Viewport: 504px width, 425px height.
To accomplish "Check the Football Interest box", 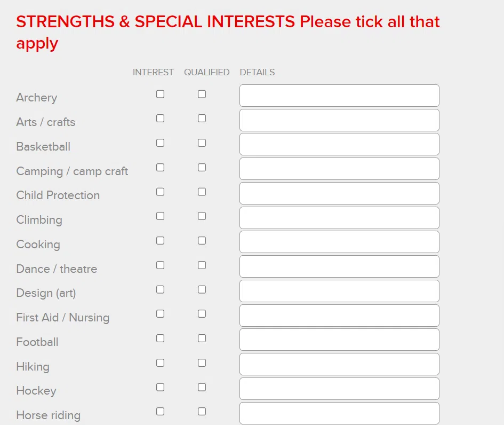I will 160,339.
